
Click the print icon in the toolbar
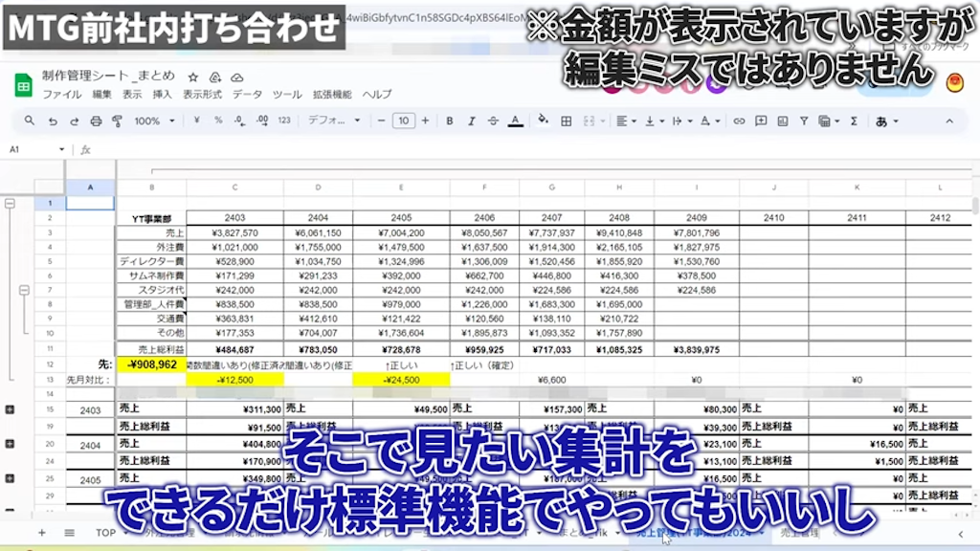[94, 121]
